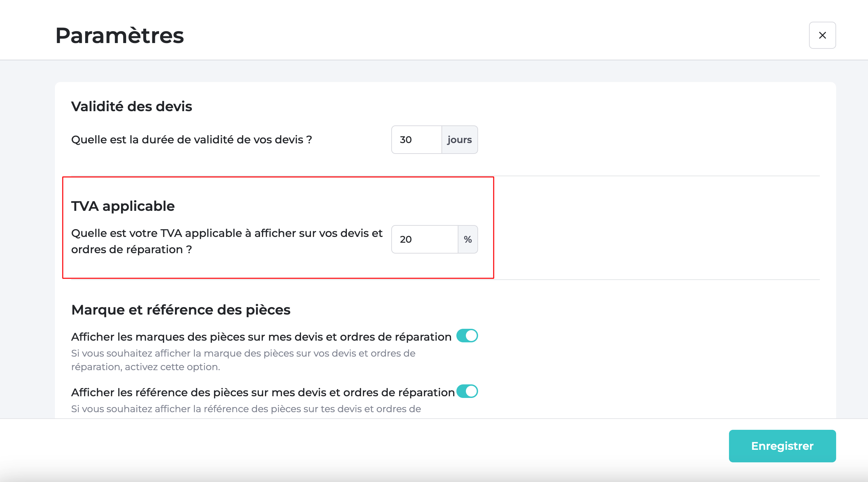
Task: Toggle display of part references on quotes
Action: tap(467, 391)
